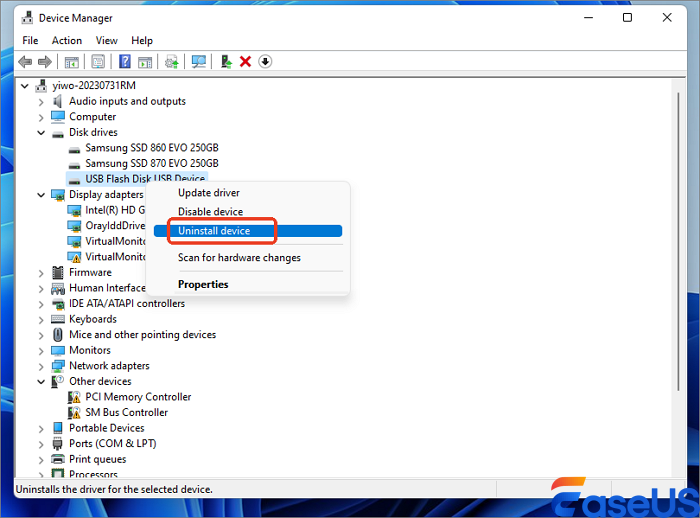Expand the Print queues chevron
Screen dimensions: 700x518
pyautogui.click(x=41, y=460)
